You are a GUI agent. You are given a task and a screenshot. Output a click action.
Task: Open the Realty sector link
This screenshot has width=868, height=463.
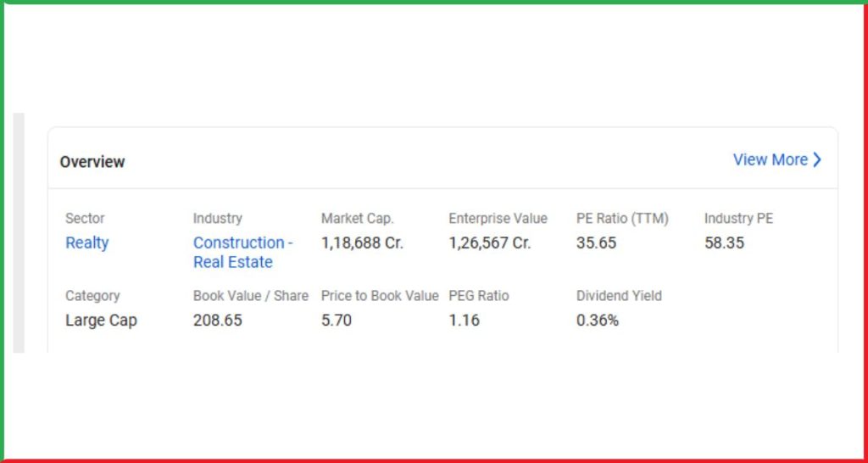coord(87,243)
